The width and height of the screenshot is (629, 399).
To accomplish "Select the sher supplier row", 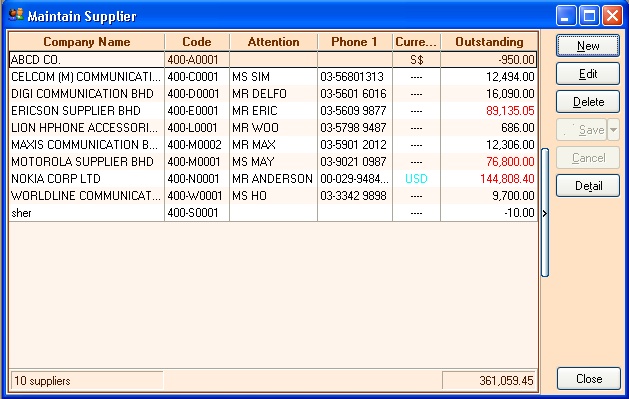I will 273,213.
